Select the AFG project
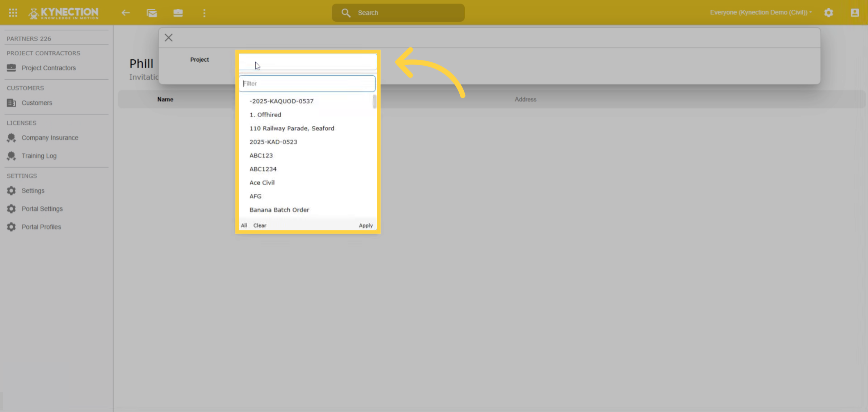 point(255,196)
